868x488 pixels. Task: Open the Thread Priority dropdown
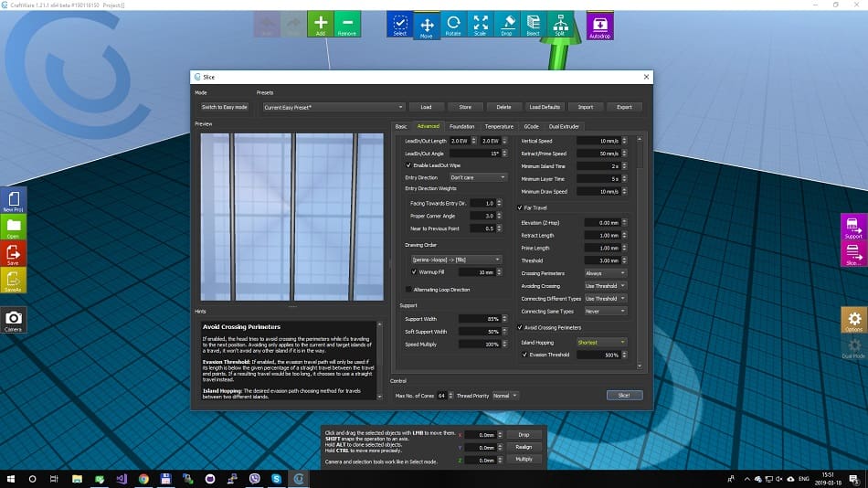(505, 396)
